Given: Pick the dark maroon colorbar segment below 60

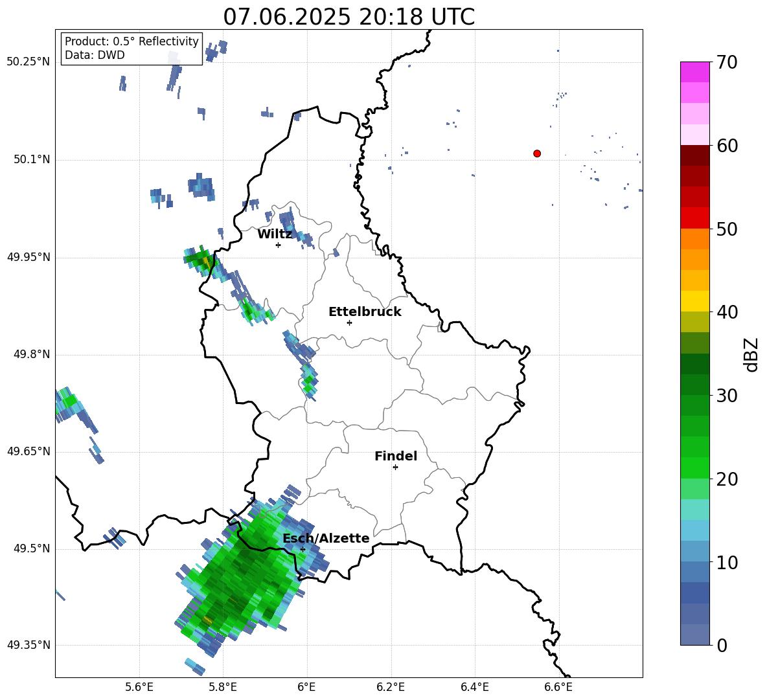Looking at the screenshot, I should click(x=694, y=155).
